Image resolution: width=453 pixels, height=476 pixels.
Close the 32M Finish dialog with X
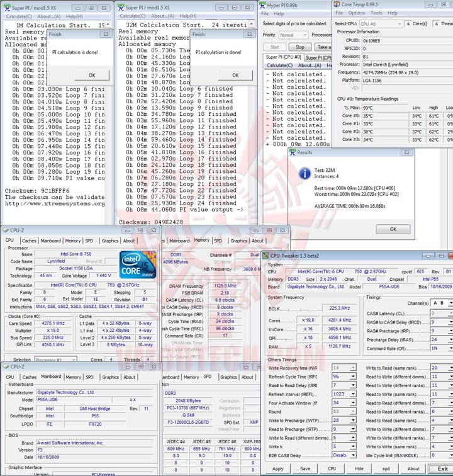tap(249, 34)
